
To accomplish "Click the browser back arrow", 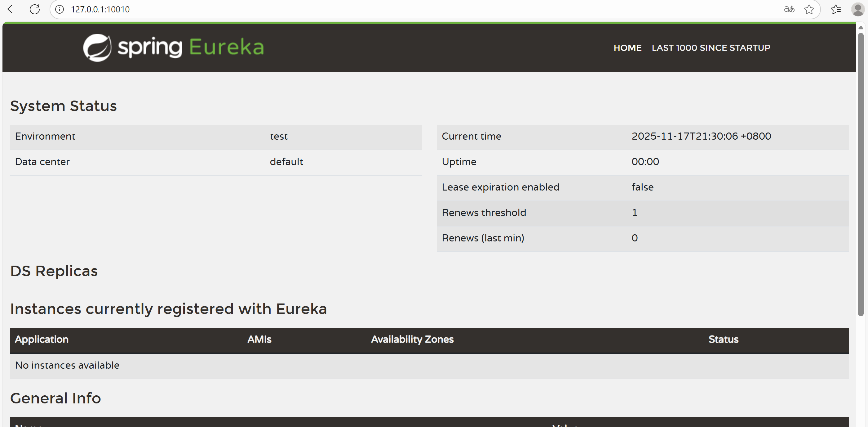I will pos(12,9).
